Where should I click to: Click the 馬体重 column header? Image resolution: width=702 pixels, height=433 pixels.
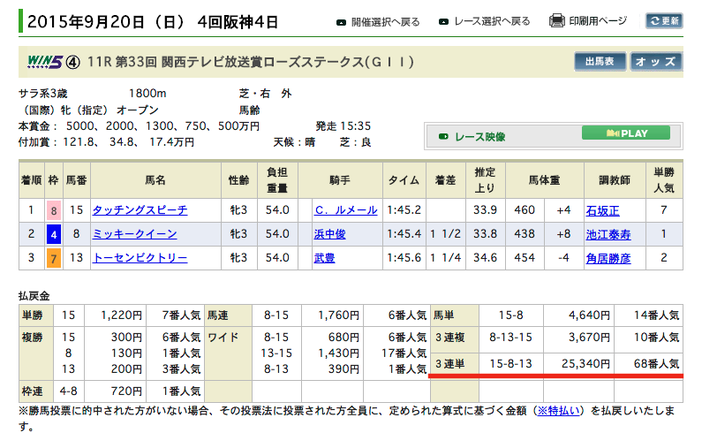[544, 180]
